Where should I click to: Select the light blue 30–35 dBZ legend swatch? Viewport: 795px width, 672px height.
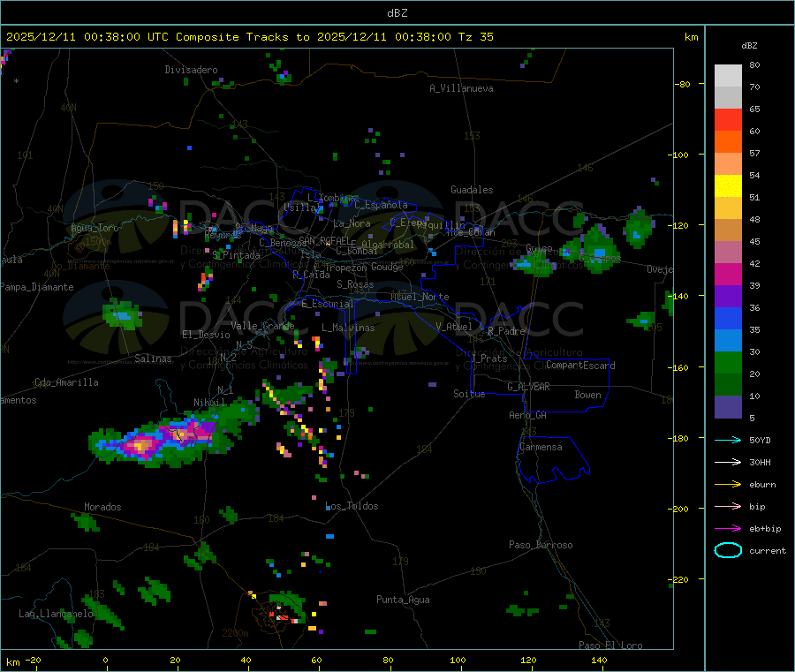click(x=728, y=341)
